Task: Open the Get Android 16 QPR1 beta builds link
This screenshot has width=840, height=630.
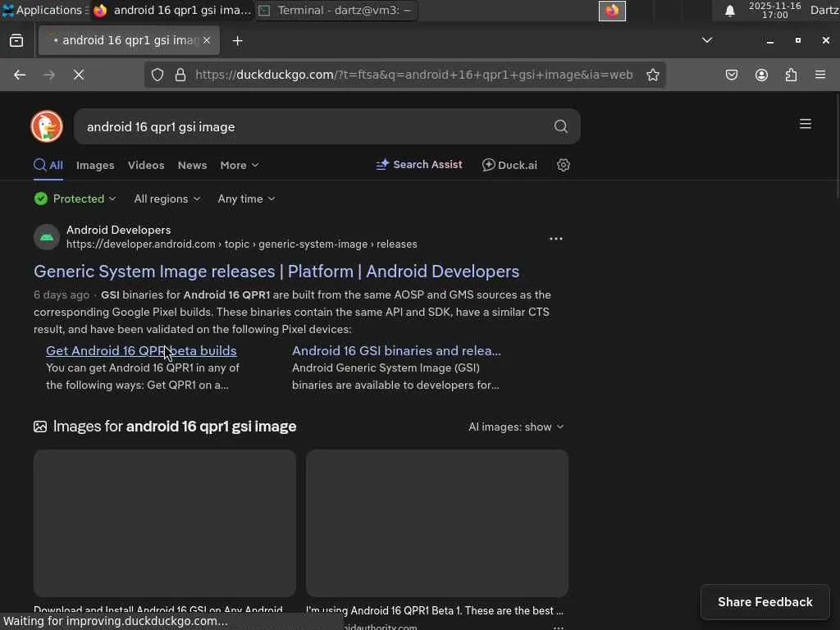Action: click(x=141, y=350)
